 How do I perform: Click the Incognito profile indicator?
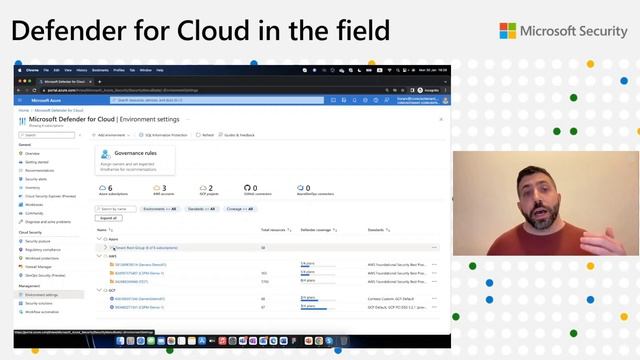point(428,90)
